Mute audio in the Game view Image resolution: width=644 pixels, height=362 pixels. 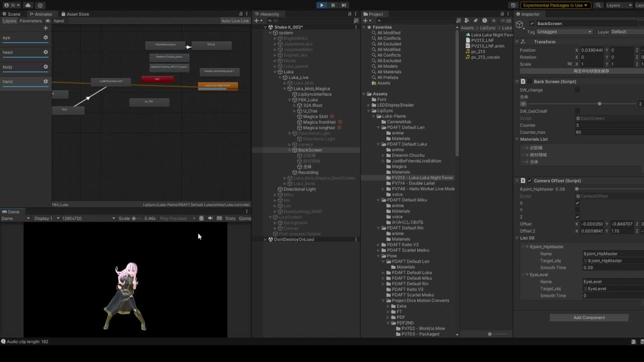(210, 218)
